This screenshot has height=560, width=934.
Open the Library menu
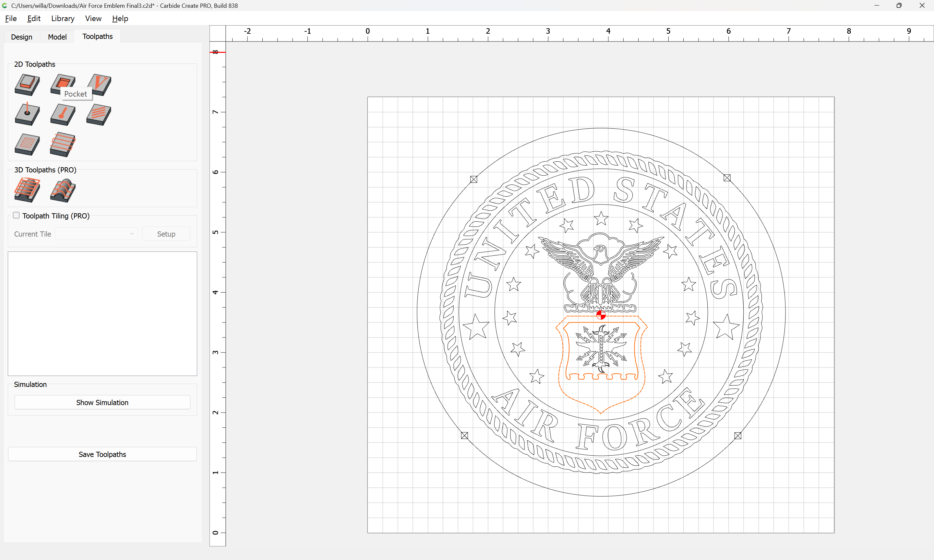pyautogui.click(x=63, y=18)
